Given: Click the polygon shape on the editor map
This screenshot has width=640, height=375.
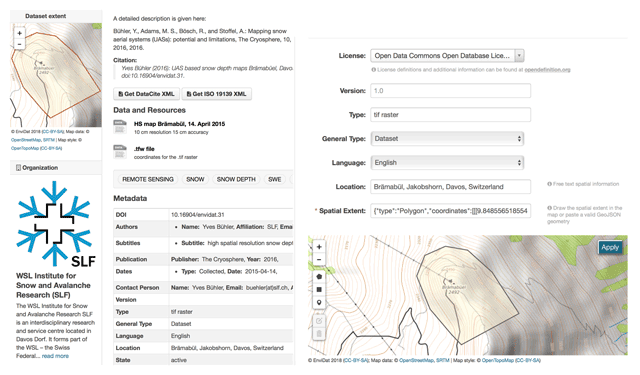Looking at the screenshot, I should [x=467, y=295].
